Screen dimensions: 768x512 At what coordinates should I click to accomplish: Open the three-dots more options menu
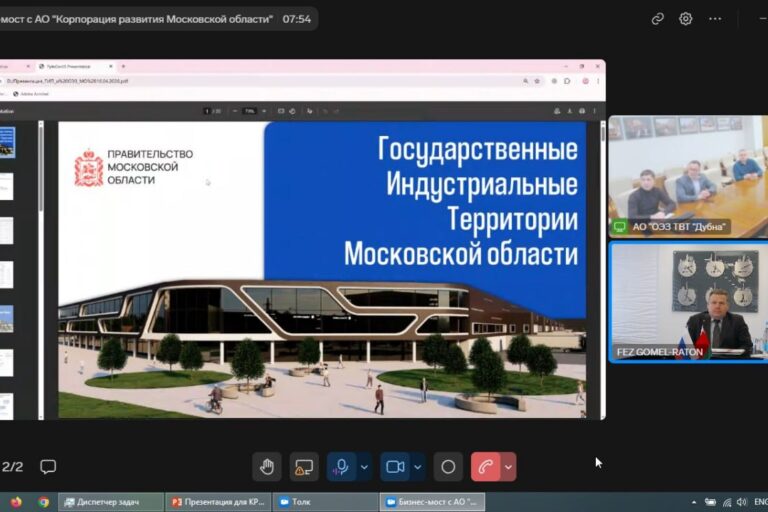click(715, 18)
